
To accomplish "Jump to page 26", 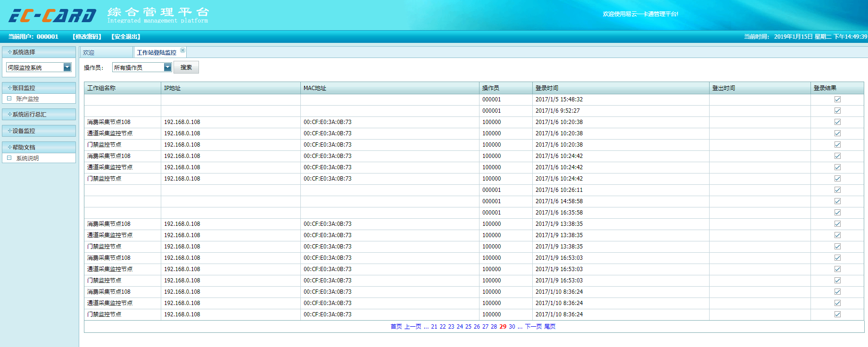I will tap(477, 327).
